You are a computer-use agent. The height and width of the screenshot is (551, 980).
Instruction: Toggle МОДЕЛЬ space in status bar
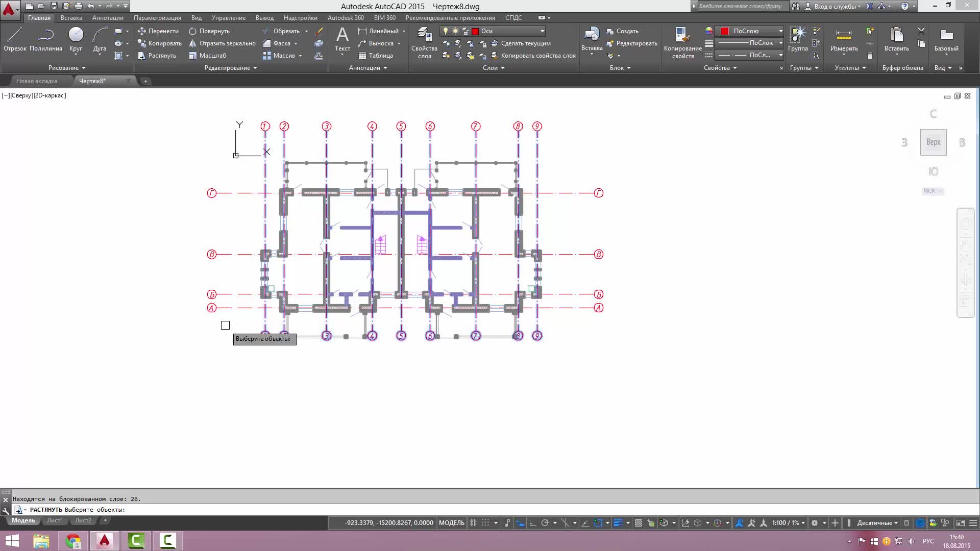point(452,523)
